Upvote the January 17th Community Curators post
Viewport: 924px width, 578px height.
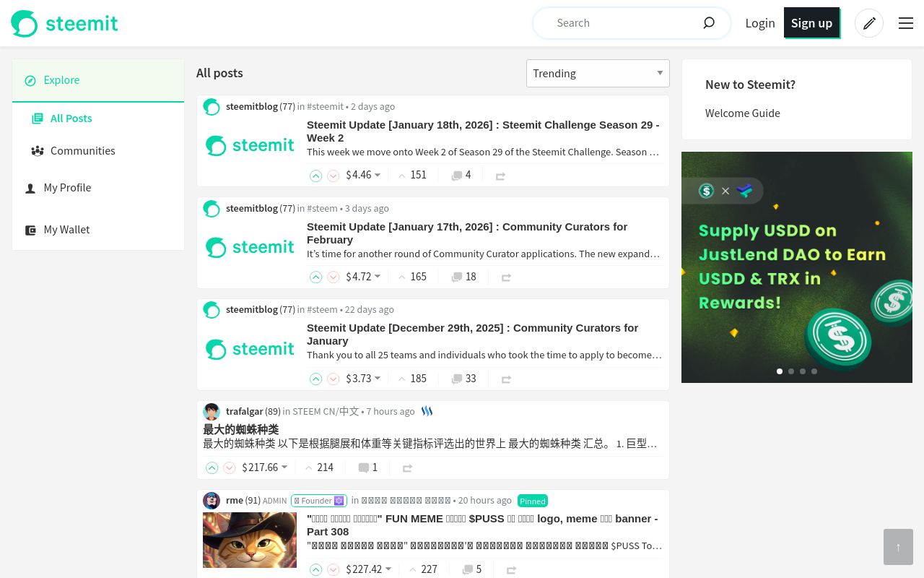click(315, 277)
